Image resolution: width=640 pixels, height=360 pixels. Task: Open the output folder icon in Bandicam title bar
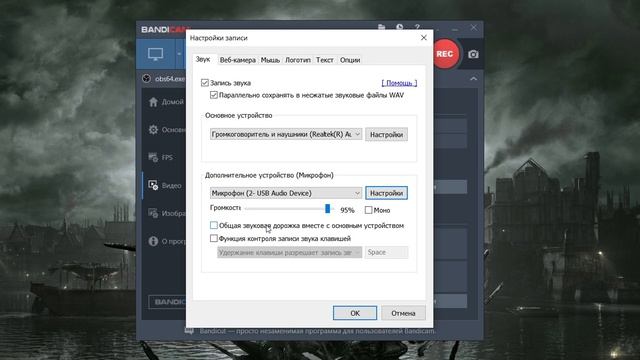coord(382,27)
